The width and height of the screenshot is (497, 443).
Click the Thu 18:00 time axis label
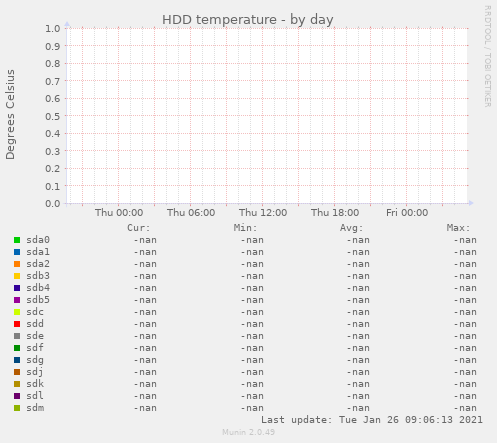coord(335,212)
